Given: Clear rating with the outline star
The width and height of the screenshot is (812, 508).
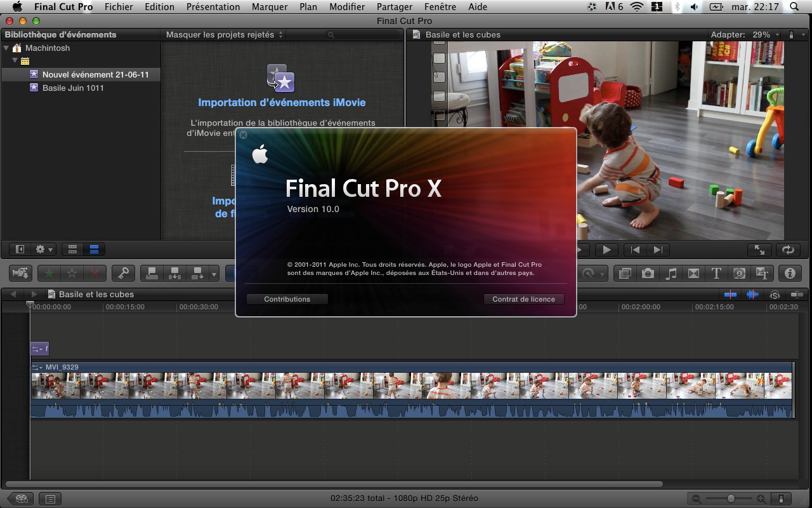Looking at the screenshot, I should pyautogui.click(x=72, y=273).
